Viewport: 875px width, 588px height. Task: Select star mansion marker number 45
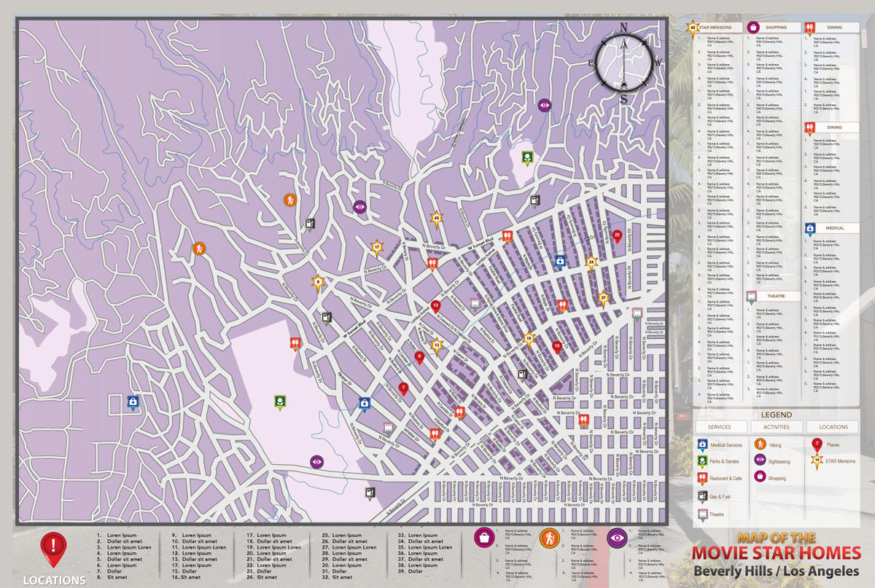[436, 217]
